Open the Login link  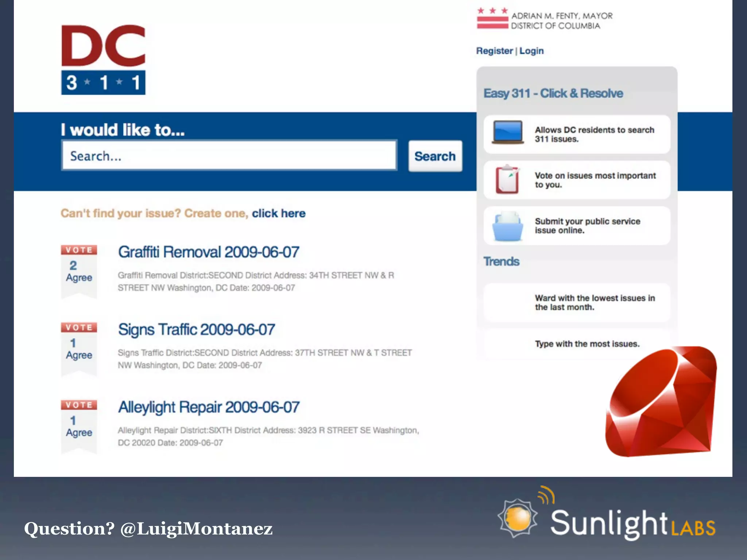(x=531, y=51)
